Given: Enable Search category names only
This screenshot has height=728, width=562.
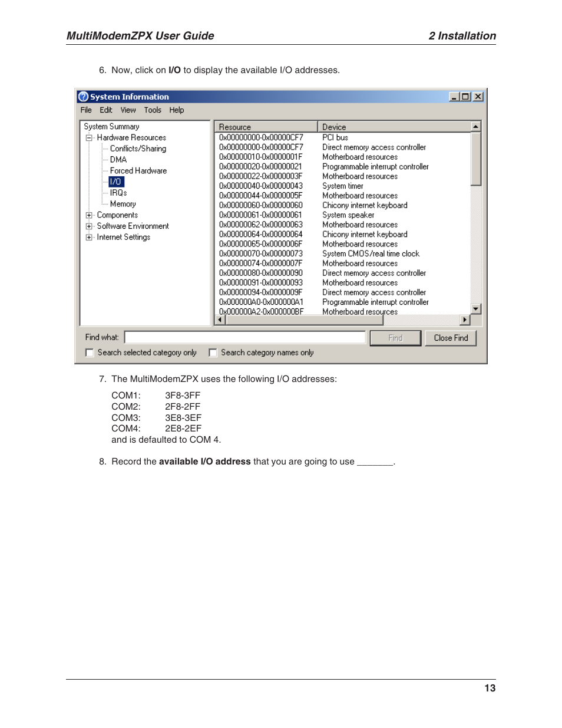Looking at the screenshot, I should click(213, 353).
